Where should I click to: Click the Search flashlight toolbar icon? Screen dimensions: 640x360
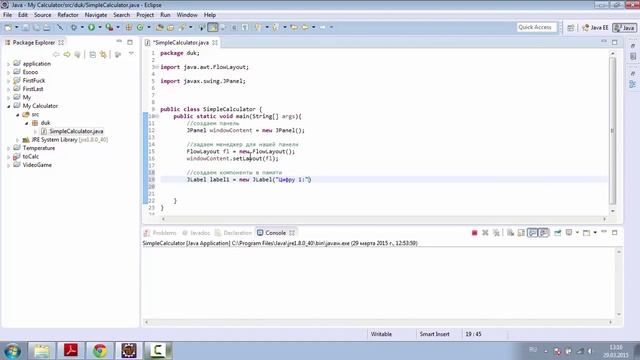182,27
